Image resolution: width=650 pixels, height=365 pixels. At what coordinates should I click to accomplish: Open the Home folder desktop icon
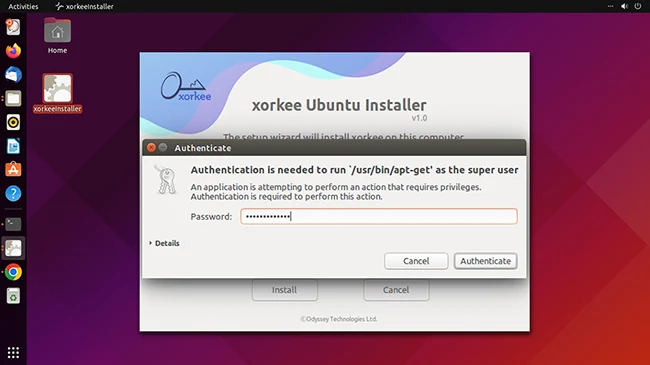[x=57, y=36]
